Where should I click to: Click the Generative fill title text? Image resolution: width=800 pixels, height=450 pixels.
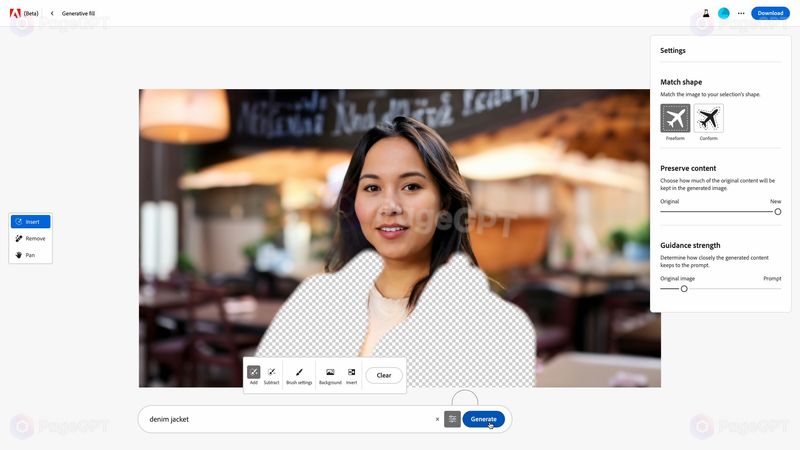[x=78, y=13]
